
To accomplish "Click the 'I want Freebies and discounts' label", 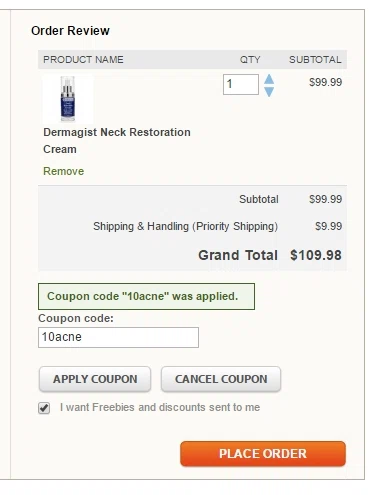I will [x=160, y=407].
